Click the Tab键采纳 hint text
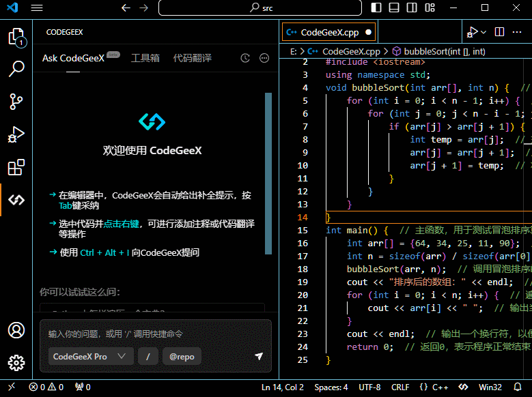The image size is (532, 397). pyautogui.click(x=79, y=206)
